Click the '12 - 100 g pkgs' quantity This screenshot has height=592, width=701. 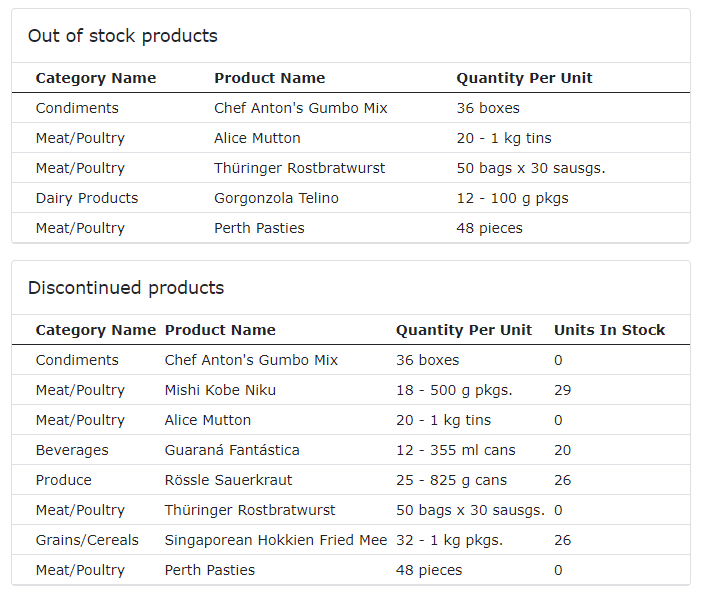pos(512,198)
